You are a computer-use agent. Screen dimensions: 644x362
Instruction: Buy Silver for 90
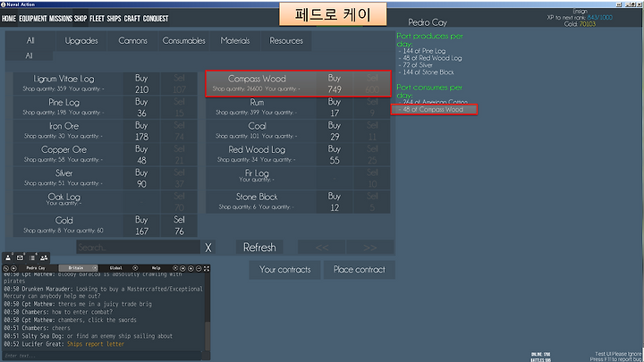141,178
